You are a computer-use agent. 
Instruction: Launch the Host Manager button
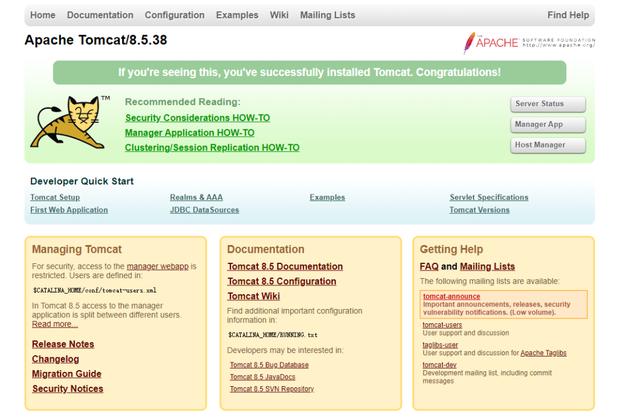(x=548, y=145)
